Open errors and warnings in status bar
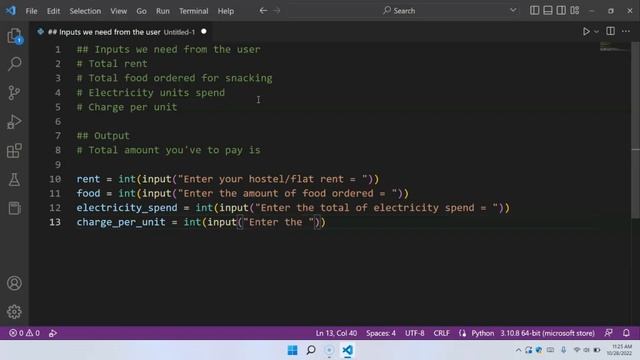The height and width of the screenshot is (360, 640). [24, 333]
